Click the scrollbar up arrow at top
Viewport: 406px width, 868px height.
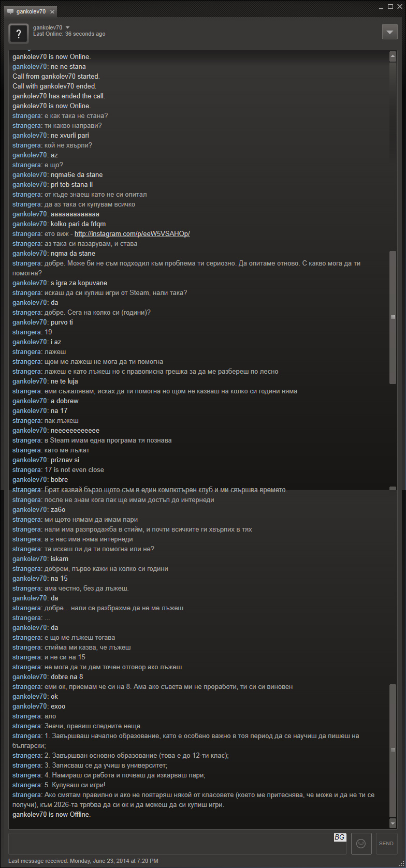pyautogui.click(x=393, y=56)
